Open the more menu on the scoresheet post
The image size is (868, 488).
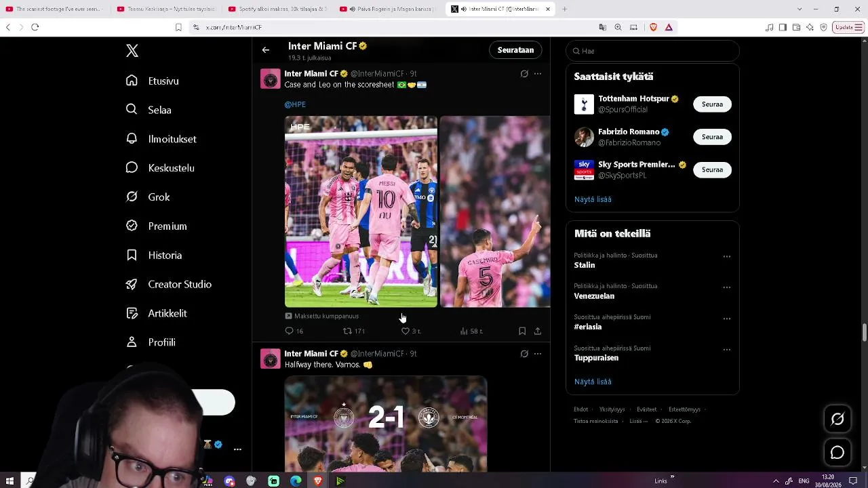click(x=538, y=74)
